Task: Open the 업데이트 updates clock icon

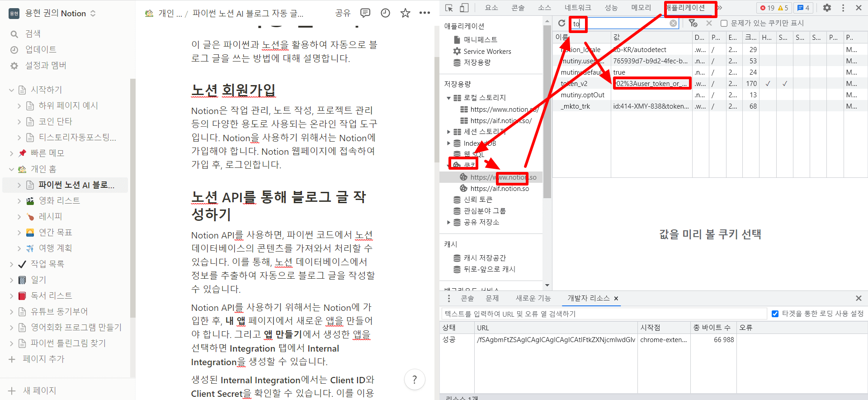Action: click(14, 50)
